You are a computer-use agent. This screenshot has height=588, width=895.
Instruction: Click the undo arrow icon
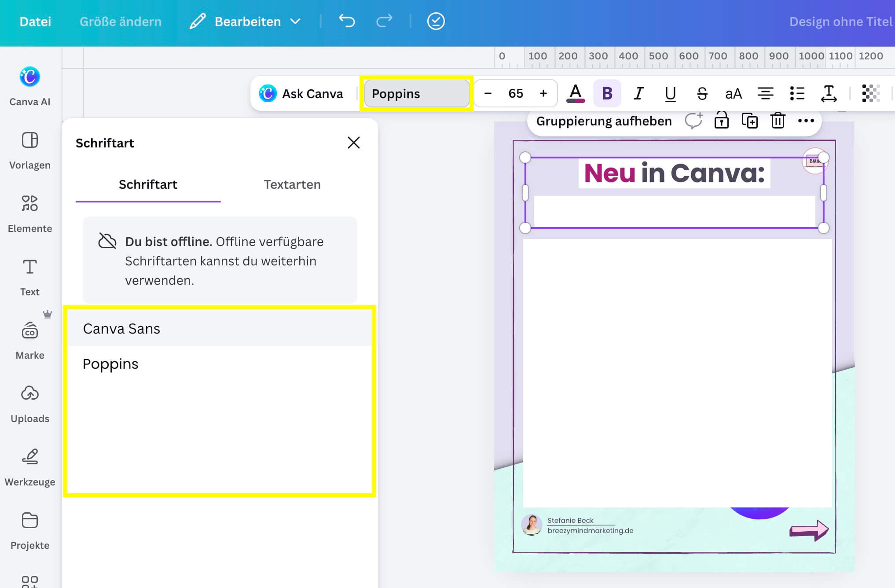[347, 21]
